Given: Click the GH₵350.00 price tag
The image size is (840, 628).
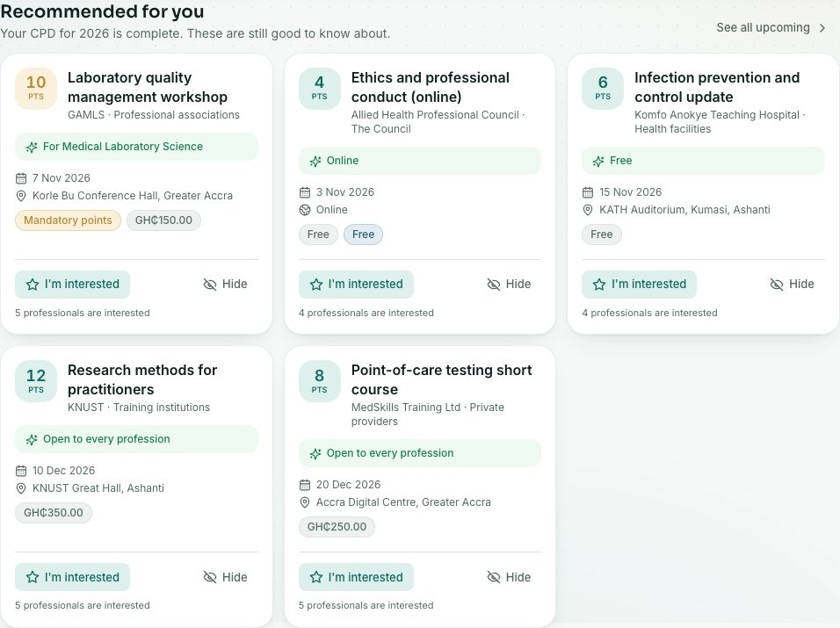Looking at the screenshot, I should coord(54,513).
